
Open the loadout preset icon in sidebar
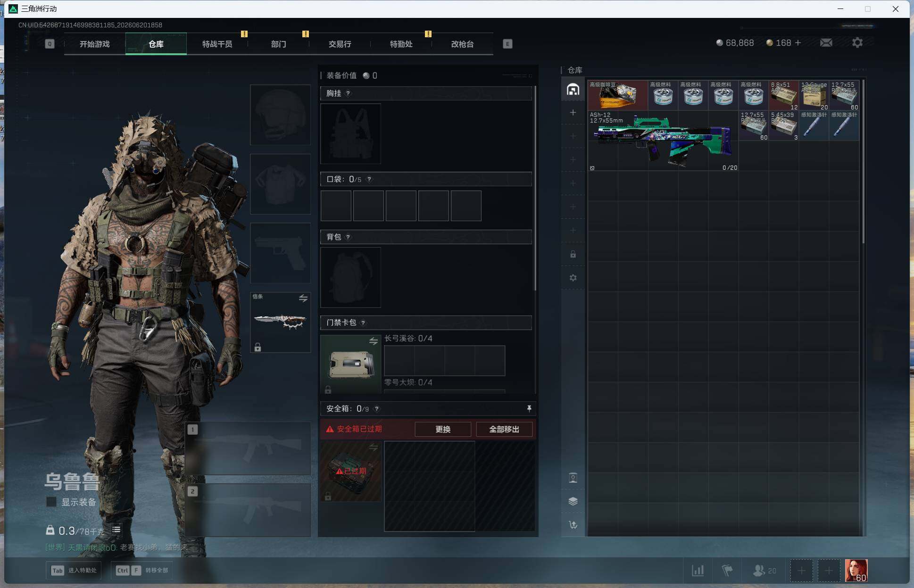[573, 478]
